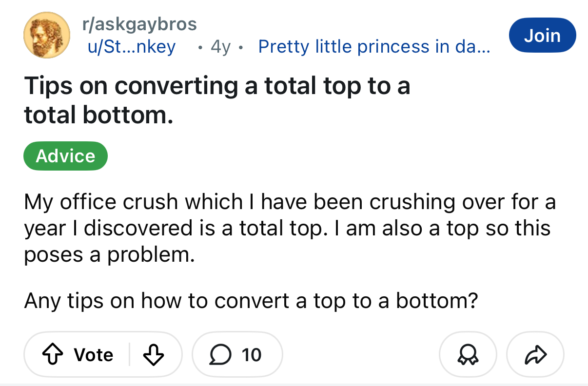Share the post with the arrow icon
Screen dimensions: 588x386
click(535, 354)
